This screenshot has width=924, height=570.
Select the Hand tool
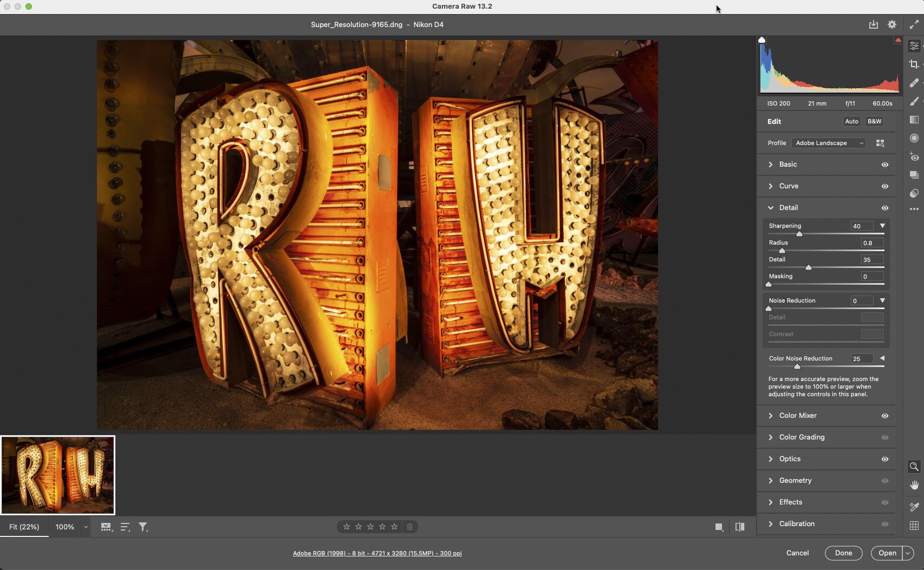914,485
